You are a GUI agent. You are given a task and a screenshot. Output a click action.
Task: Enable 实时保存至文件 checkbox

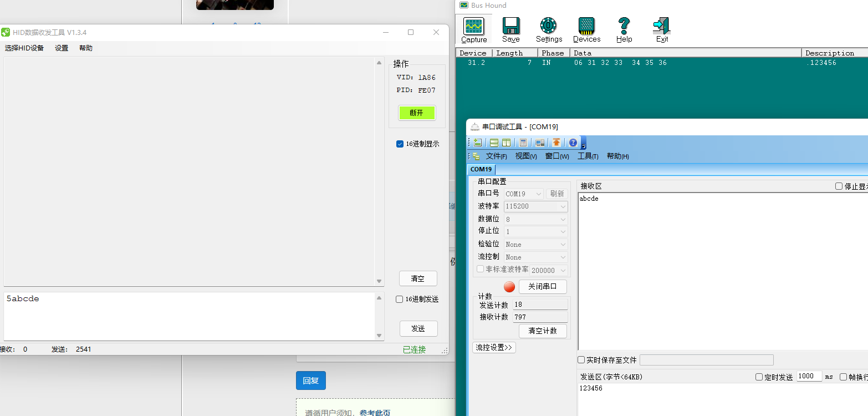pos(581,360)
